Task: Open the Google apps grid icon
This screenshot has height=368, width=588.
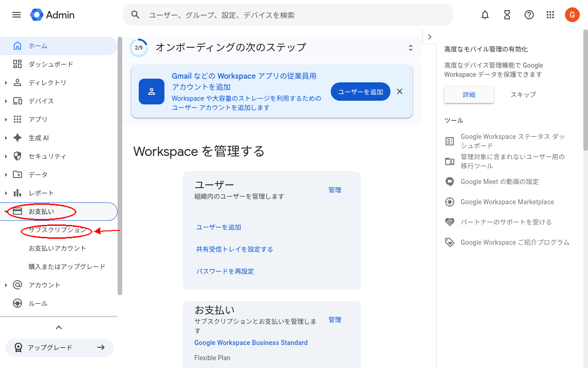Action: pyautogui.click(x=550, y=15)
